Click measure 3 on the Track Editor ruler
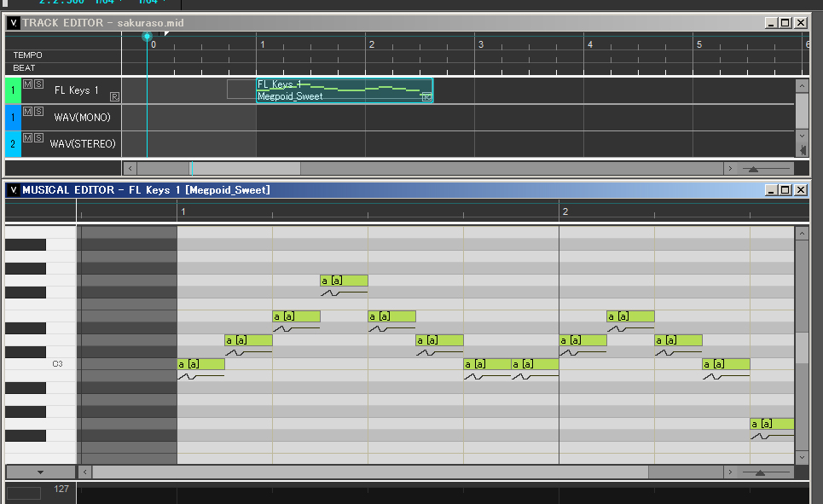This screenshot has height=504, width=823. point(481,44)
